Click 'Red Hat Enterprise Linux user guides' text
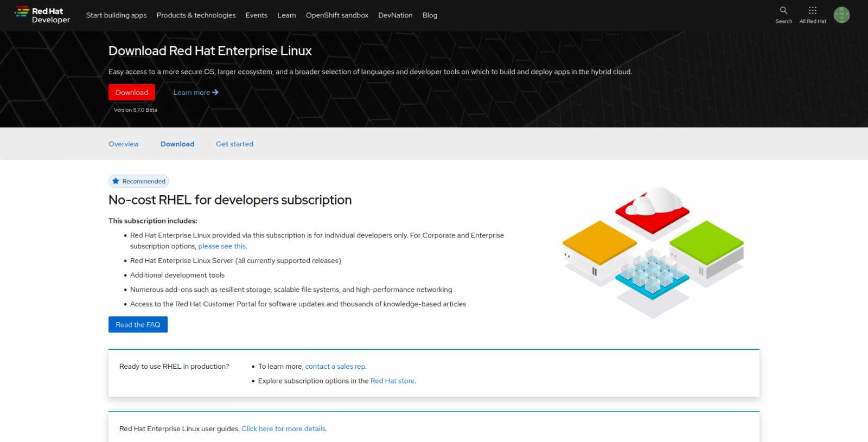Image resolution: width=868 pixels, height=442 pixels. click(x=179, y=429)
